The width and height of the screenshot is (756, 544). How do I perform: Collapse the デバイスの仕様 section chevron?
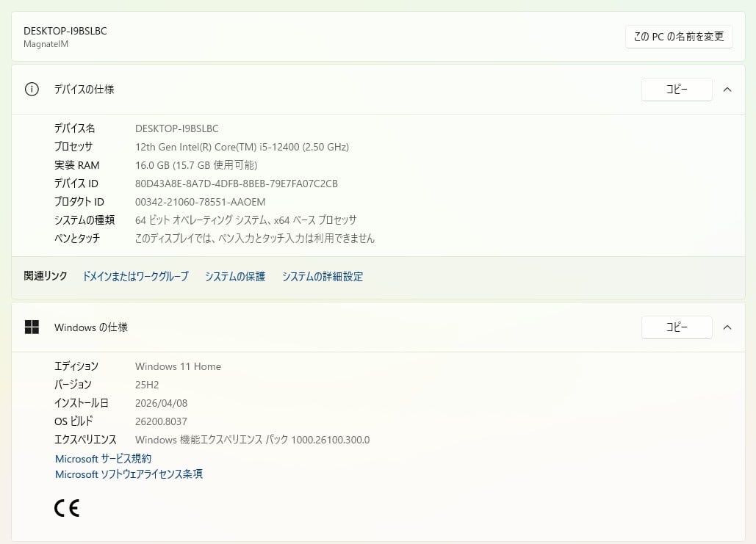click(727, 90)
